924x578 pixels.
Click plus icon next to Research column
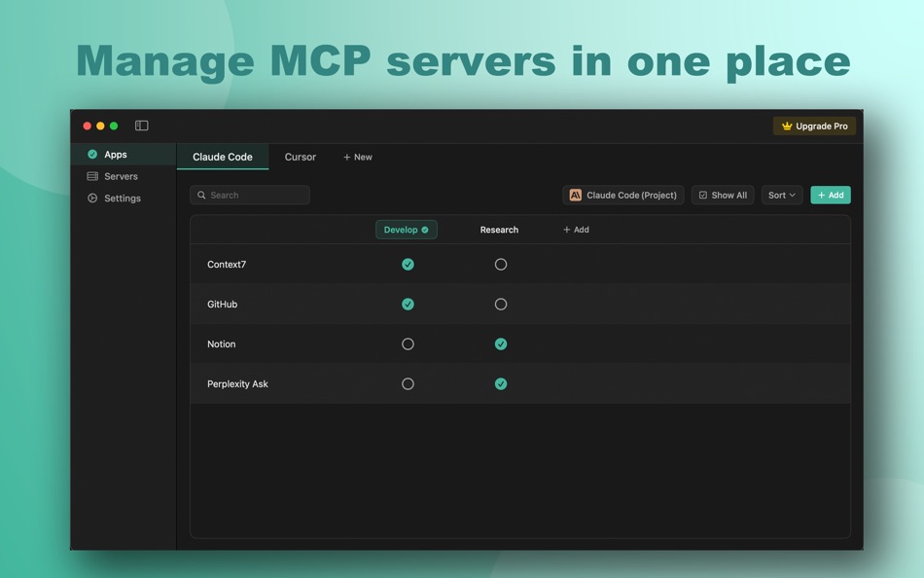566,230
